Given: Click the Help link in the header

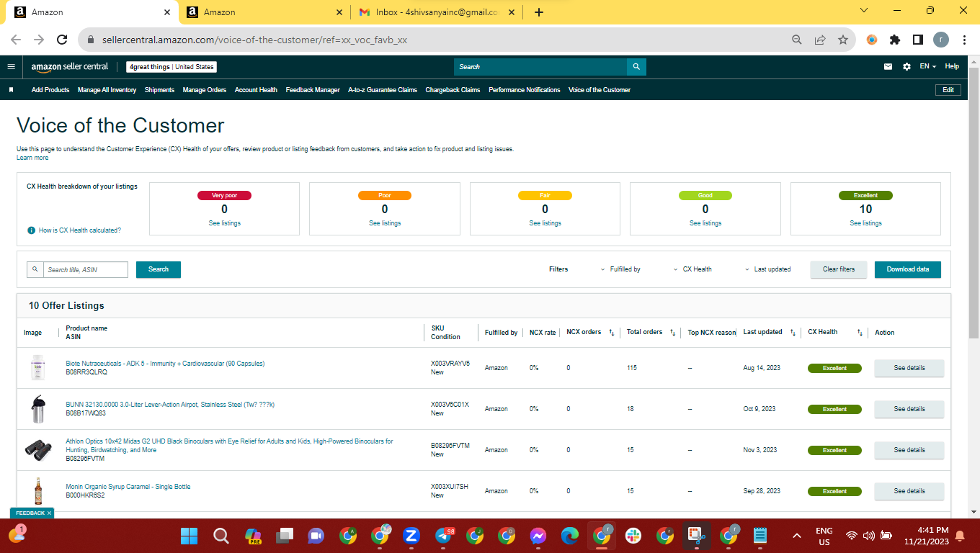Looking at the screenshot, I should coord(952,66).
